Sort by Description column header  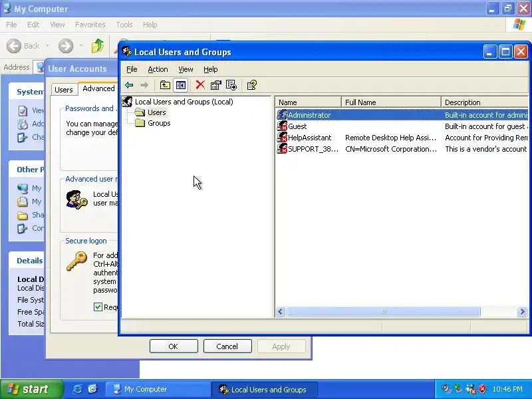(x=485, y=102)
